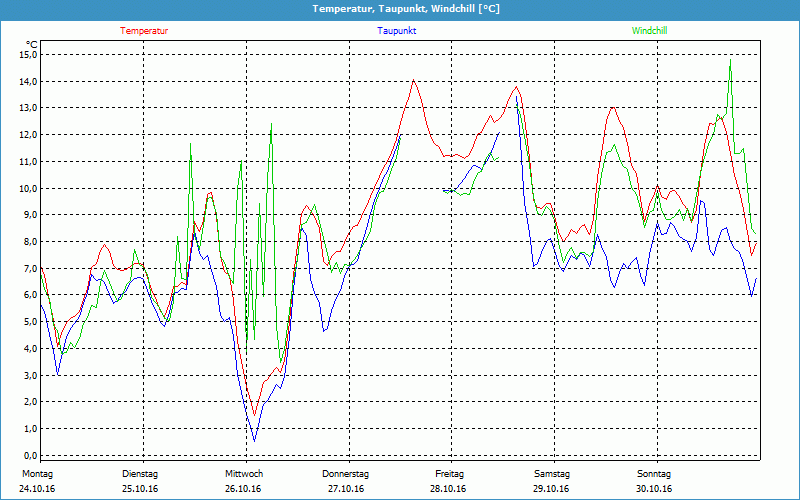Select the blue 'Taupunkt' legend label
Screen dimensions: 800x500
396,31
